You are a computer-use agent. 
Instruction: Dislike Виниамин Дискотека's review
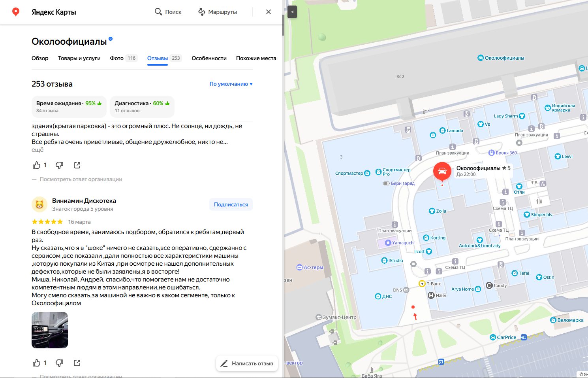60,363
